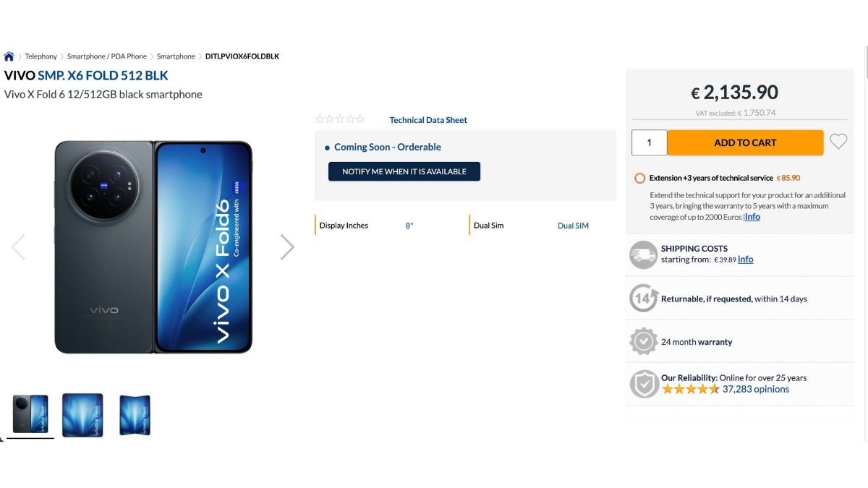868x488 pixels.
Task: Click the shipping truck icon
Action: click(643, 254)
